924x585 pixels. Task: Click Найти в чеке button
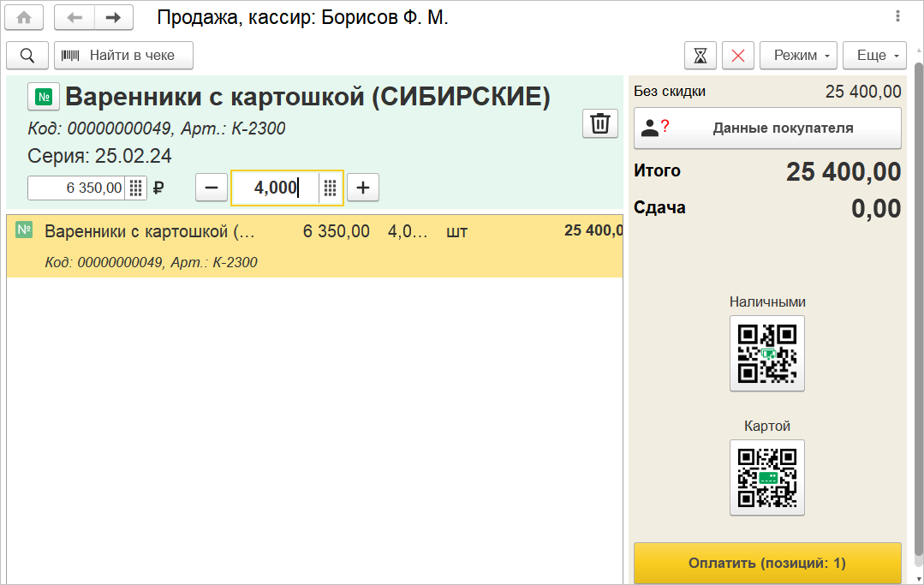(x=123, y=56)
